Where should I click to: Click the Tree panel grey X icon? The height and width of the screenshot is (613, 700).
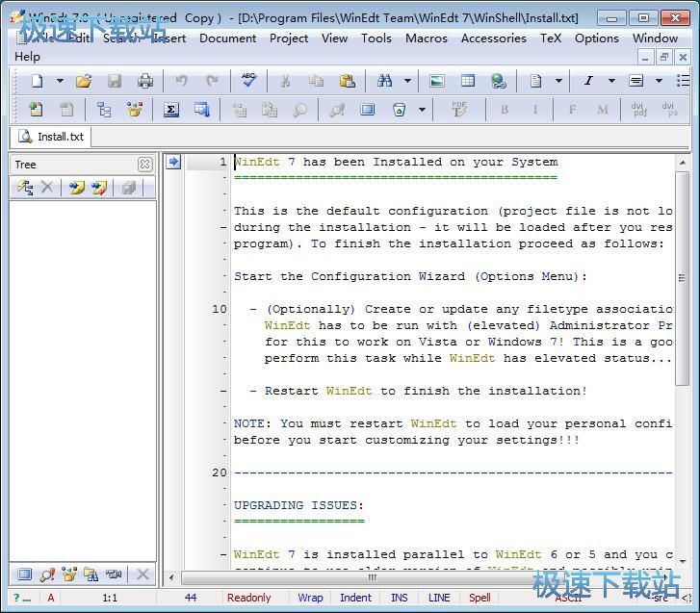click(x=47, y=188)
